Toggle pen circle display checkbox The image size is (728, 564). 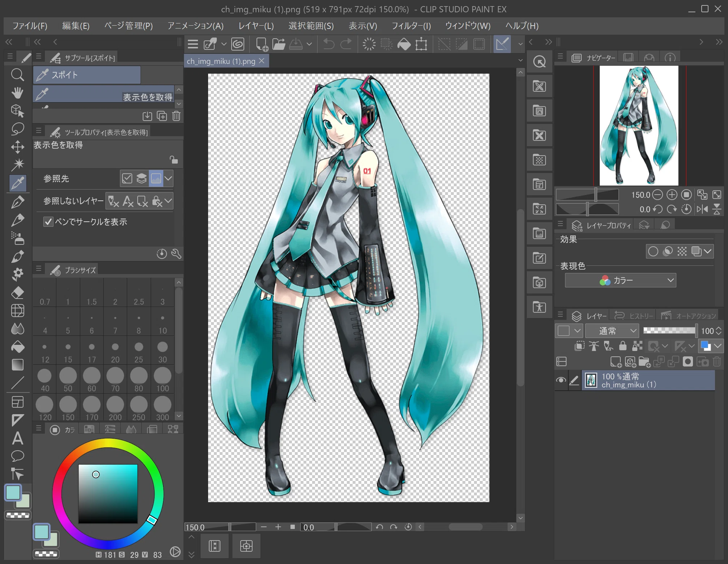48,222
